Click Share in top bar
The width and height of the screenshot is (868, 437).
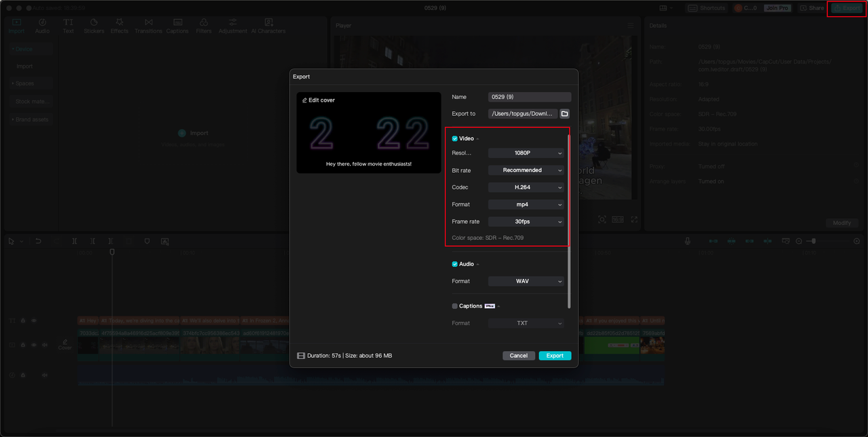[812, 8]
